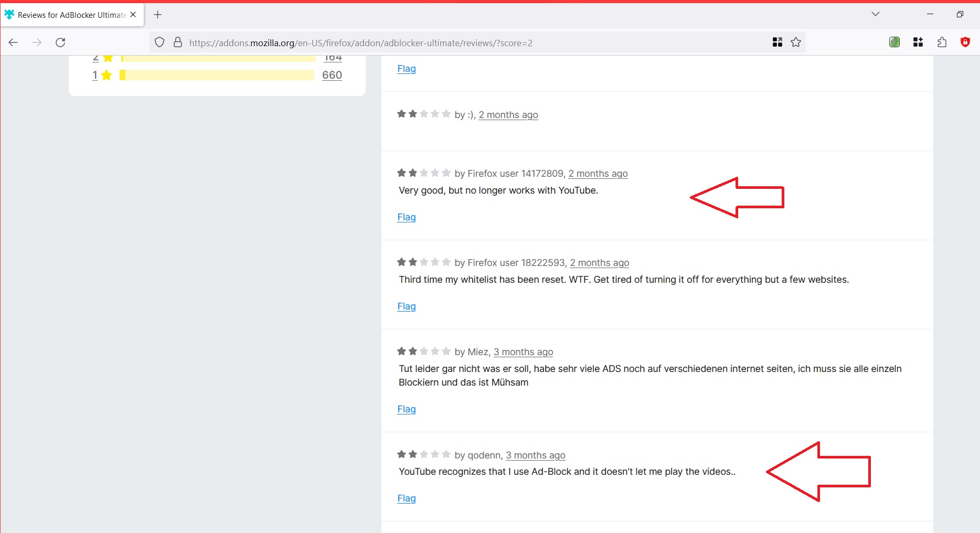The image size is (980, 533).
Task: Flag the review by Miez
Action: point(407,409)
